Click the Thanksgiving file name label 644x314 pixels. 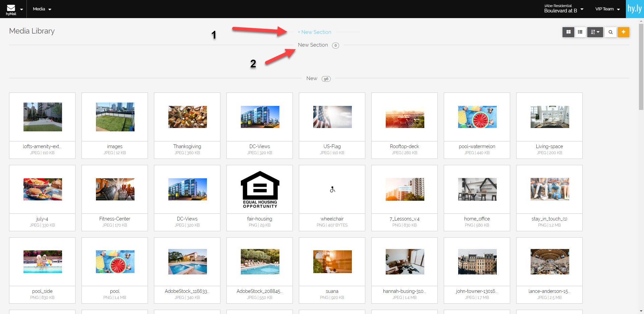pos(187,146)
